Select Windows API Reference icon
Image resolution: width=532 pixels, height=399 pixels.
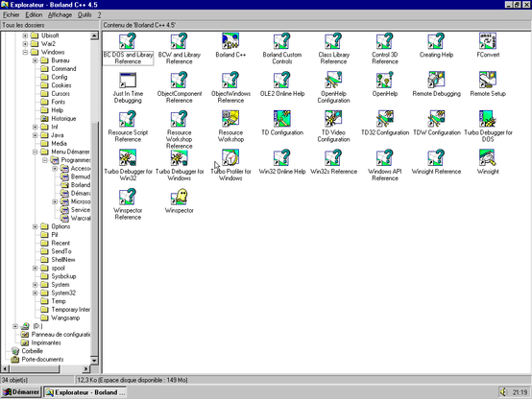(385, 158)
